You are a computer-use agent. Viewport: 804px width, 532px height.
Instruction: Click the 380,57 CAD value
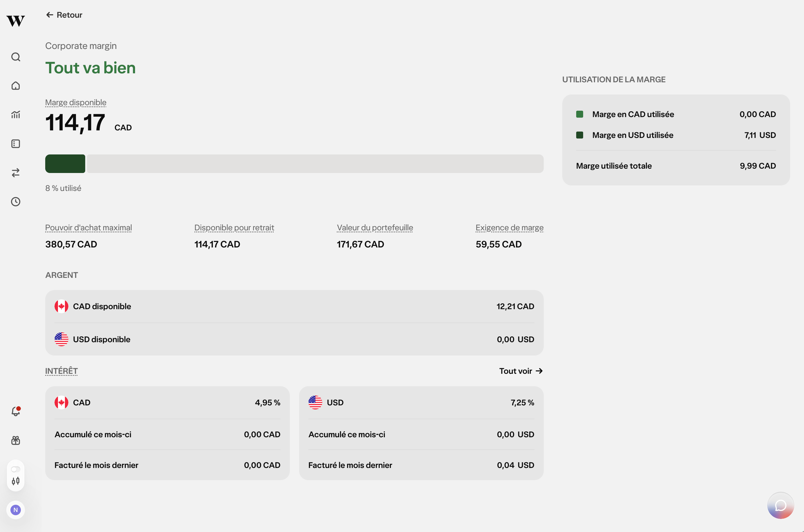click(x=71, y=244)
